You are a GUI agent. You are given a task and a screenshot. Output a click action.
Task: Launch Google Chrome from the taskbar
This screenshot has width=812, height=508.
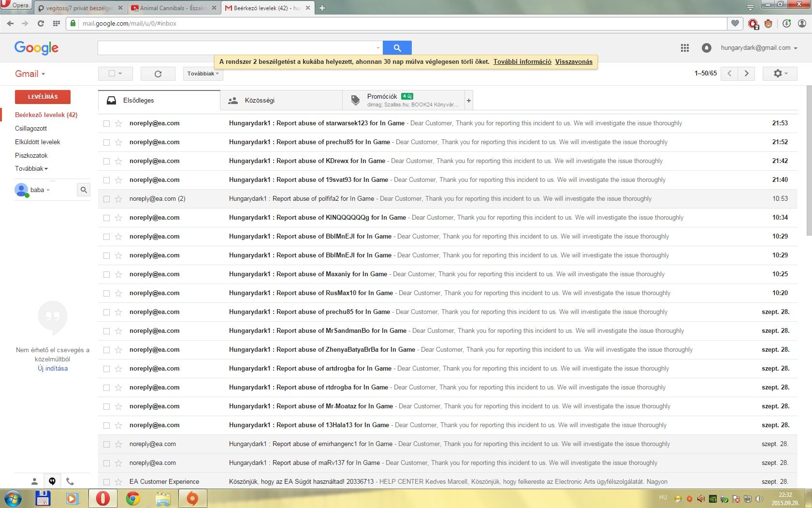click(133, 498)
